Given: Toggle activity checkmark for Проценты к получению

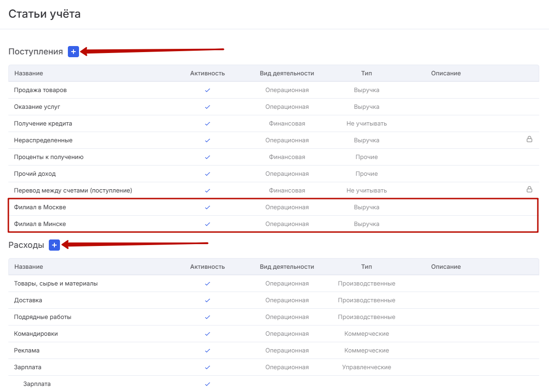Looking at the screenshot, I should pyautogui.click(x=207, y=157).
